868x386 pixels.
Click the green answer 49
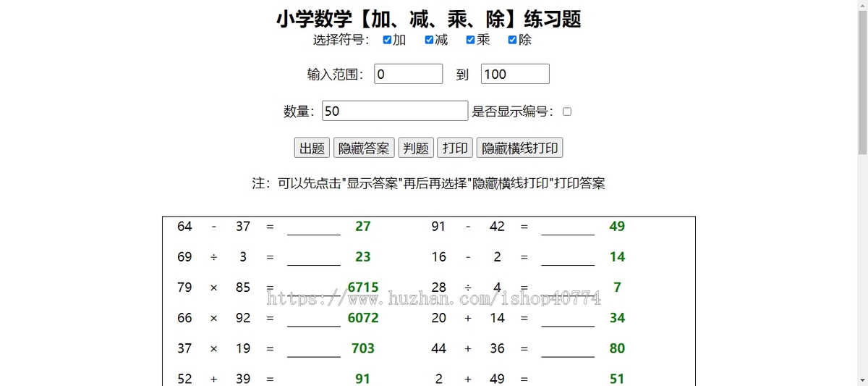point(617,226)
